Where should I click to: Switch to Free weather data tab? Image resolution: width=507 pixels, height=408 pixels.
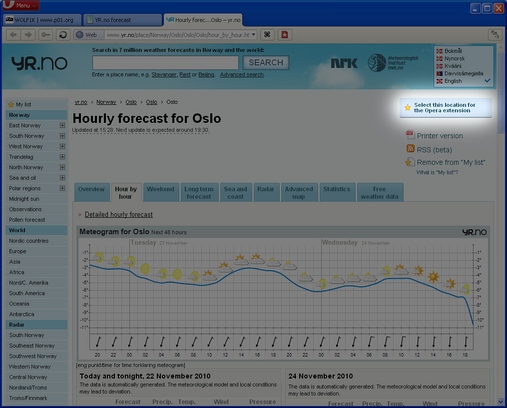click(380, 192)
